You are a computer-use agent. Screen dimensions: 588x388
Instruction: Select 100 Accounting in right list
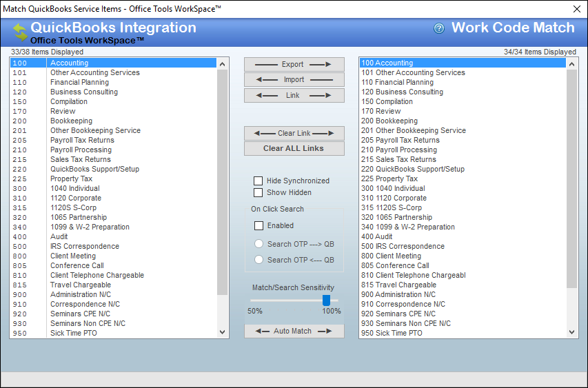pos(463,63)
